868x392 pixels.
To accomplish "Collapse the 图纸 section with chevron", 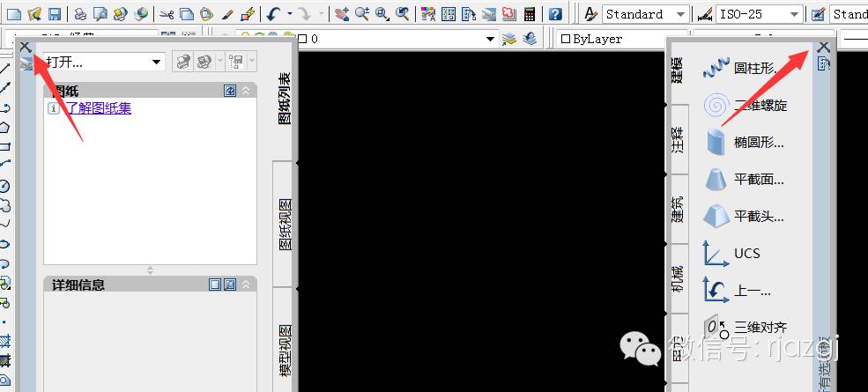I will click(x=246, y=91).
